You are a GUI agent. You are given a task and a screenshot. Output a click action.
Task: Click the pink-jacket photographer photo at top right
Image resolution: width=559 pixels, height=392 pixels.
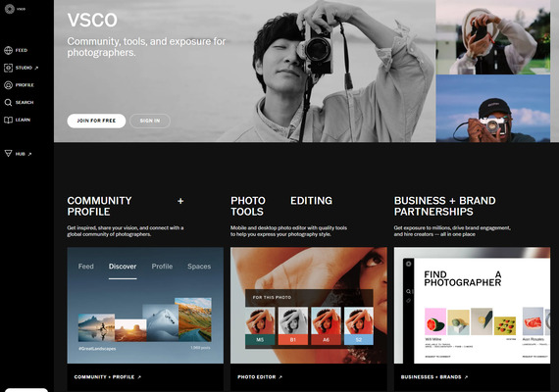click(493, 37)
